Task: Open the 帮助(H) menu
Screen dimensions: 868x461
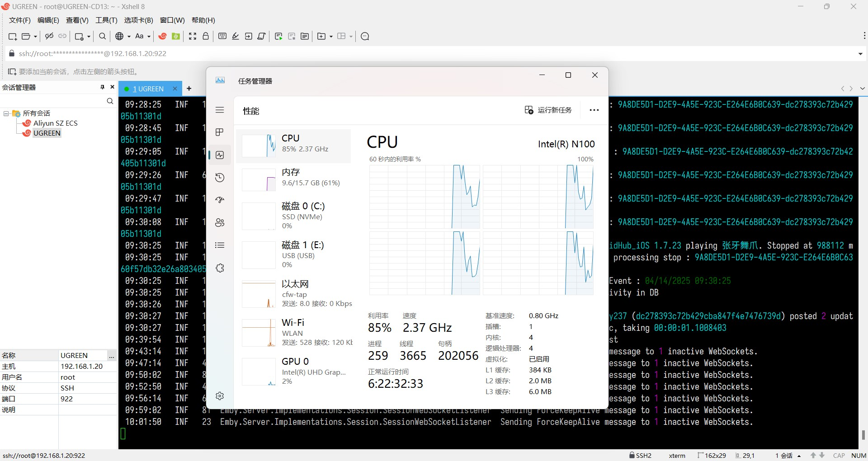Action: (x=203, y=20)
